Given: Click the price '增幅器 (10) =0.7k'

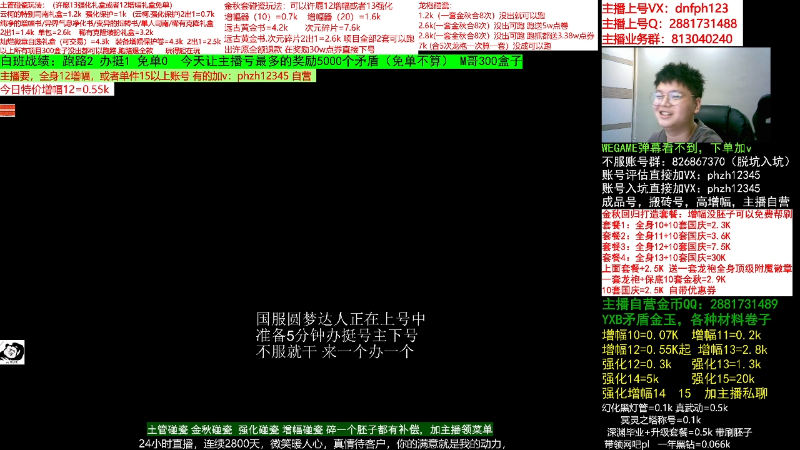Looking at the screenshot, I should (x=261, y=17).
